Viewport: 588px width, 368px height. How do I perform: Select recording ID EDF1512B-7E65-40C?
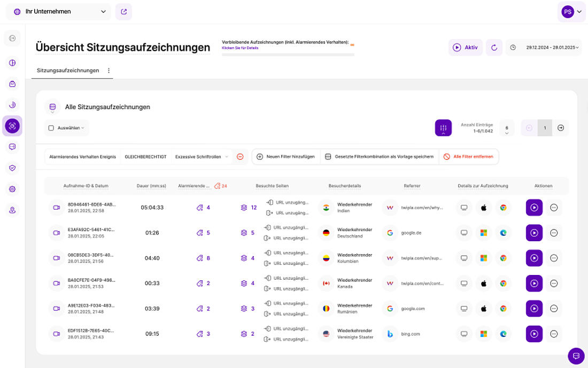point(91,331)
